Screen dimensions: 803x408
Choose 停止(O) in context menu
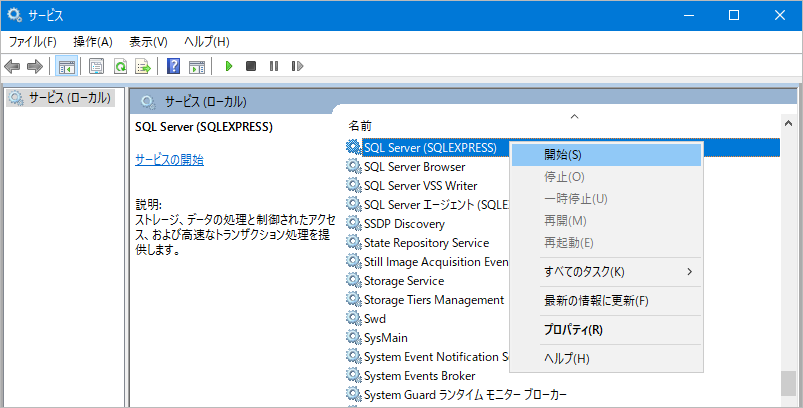606,177
